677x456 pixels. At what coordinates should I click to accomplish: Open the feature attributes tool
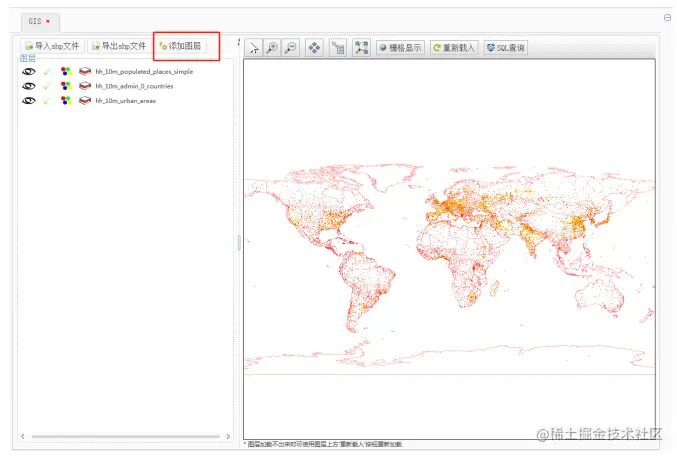(338, 48)
